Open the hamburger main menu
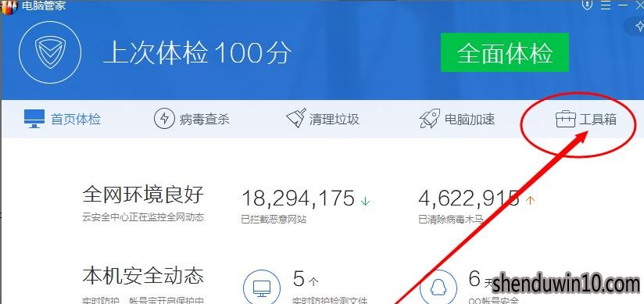Viewport: 644px width, 304px height. (x=606, y=5)
